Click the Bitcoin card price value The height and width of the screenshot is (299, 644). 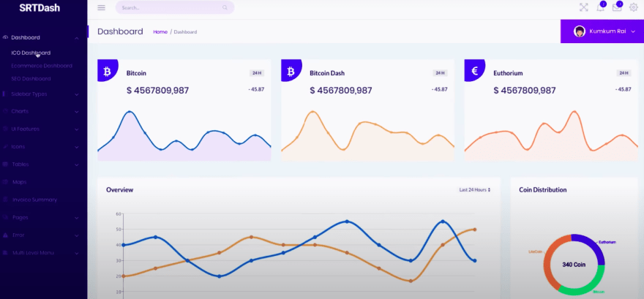[158, 91]
